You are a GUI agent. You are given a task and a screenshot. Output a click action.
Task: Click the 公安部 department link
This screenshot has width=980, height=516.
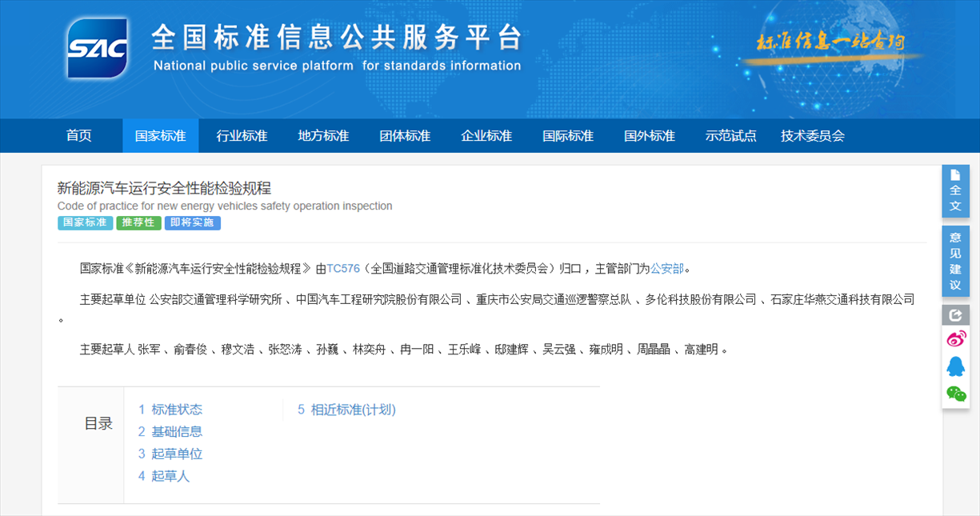pyautogui.click(x=666, y=269)
